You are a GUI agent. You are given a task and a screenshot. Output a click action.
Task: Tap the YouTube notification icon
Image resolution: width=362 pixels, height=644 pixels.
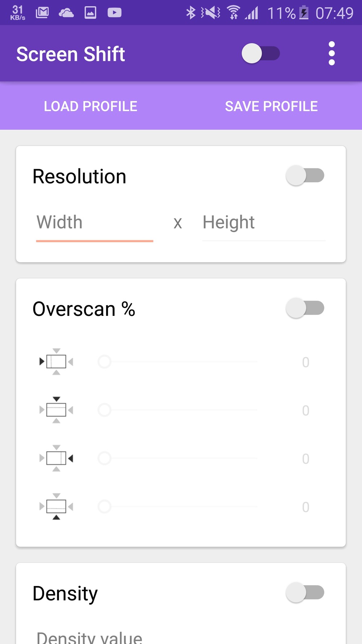[x=114, y=13]
